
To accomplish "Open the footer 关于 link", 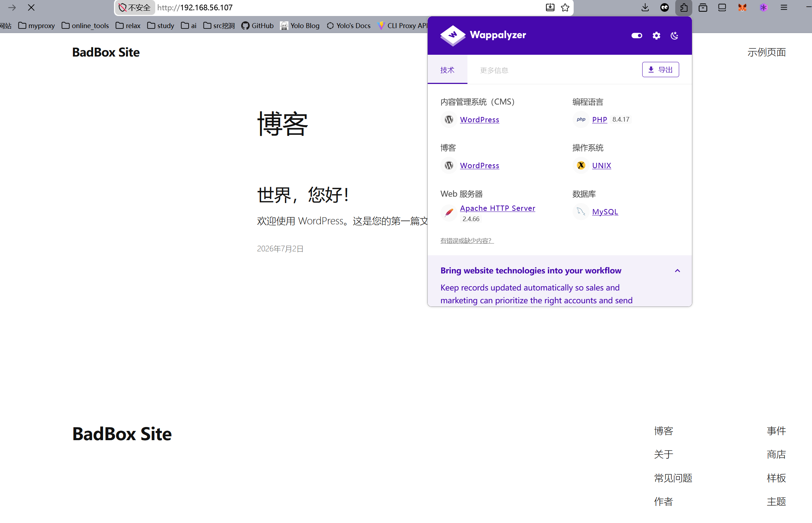I will coord(664,454).
